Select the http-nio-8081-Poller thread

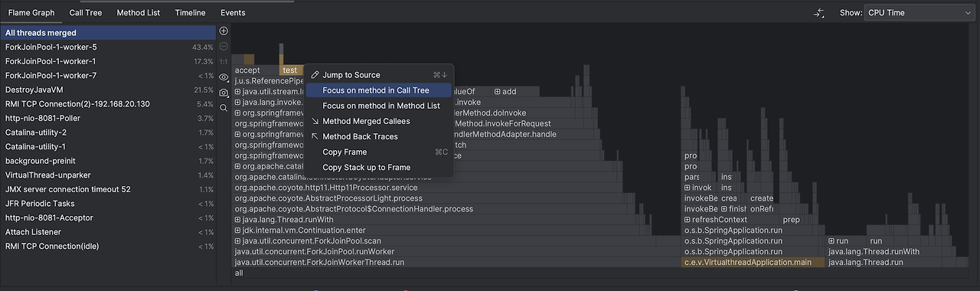pos(108,118)
